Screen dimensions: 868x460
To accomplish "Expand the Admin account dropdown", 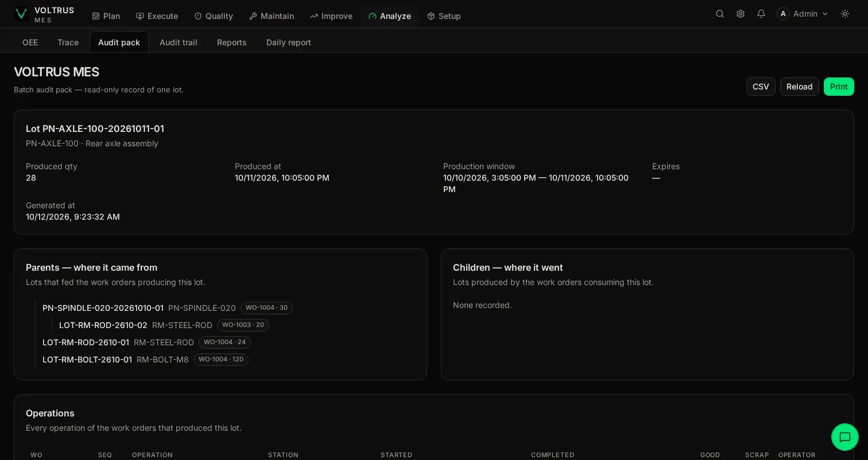I will click(x=803, y=14).
